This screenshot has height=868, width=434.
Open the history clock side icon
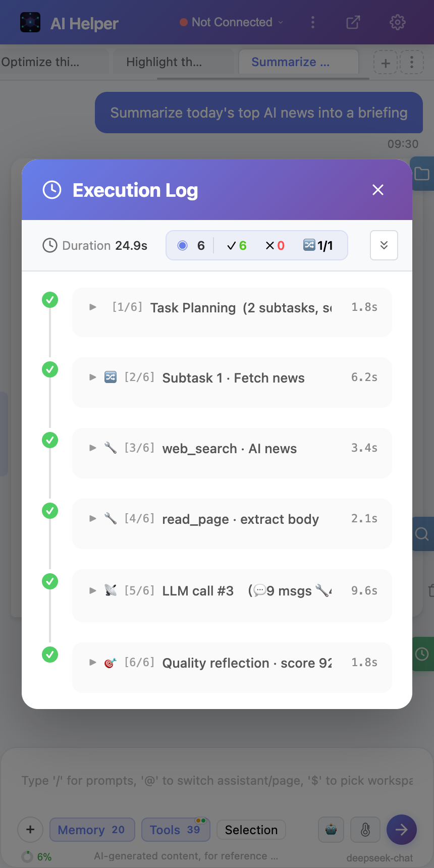[422, 654]
